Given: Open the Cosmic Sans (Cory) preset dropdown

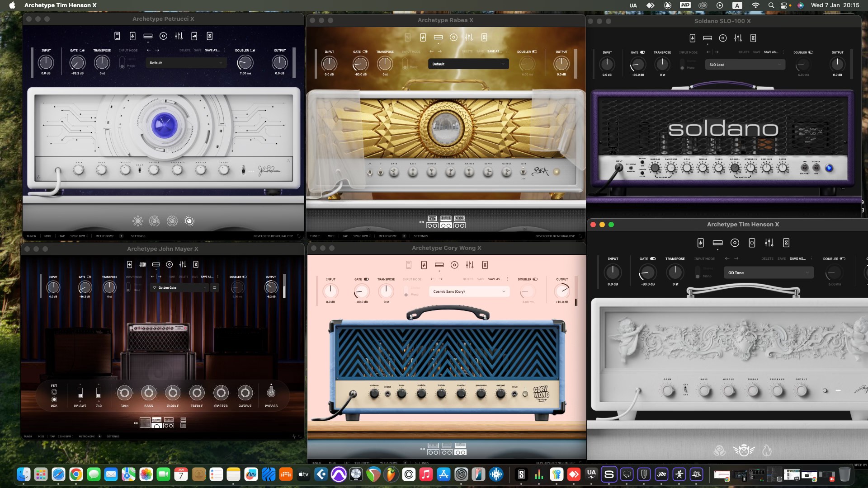Looking at the screenshot, I should [469, 291].
